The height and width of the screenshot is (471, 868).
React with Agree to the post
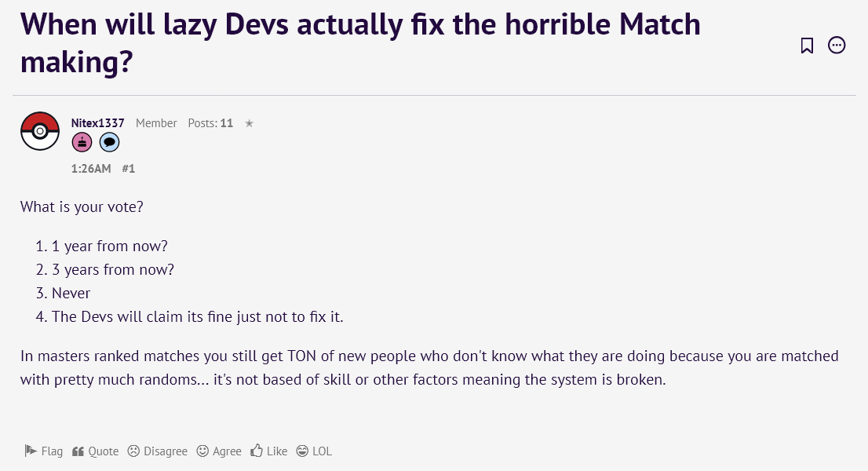pyautogui.click(x=219, y=451)
